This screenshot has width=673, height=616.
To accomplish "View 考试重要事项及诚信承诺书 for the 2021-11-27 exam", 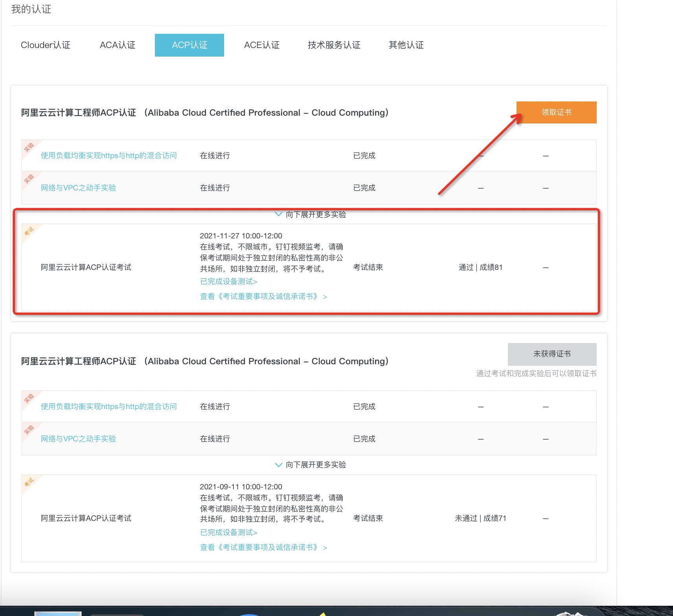I will pos(263,297).
